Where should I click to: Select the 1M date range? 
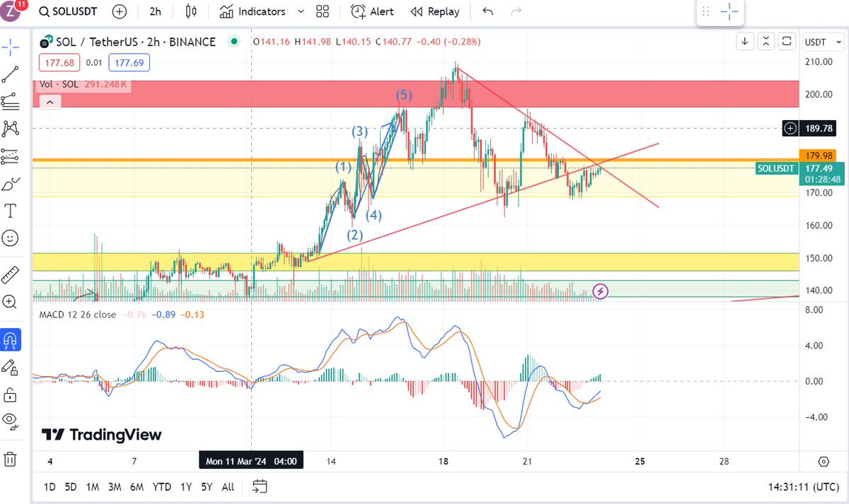click(x=92, y=486)
